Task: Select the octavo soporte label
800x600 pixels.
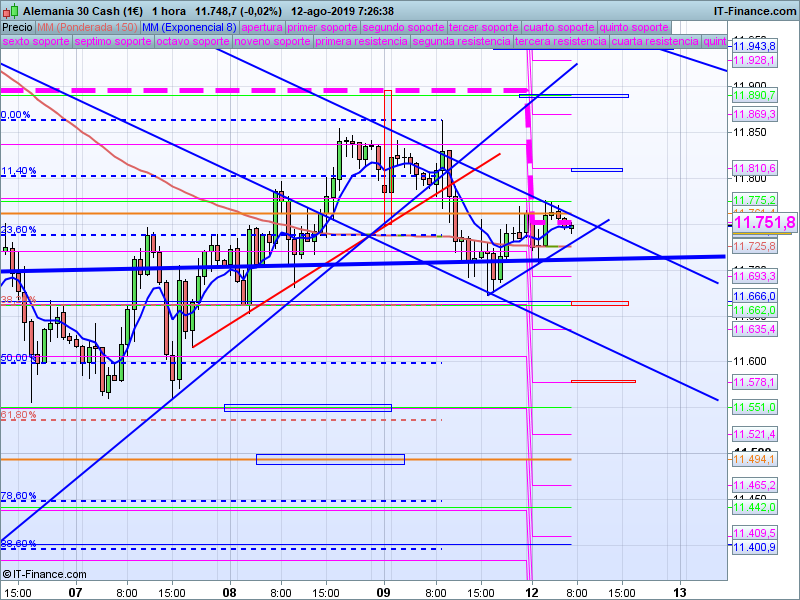Action: (193, 41)
